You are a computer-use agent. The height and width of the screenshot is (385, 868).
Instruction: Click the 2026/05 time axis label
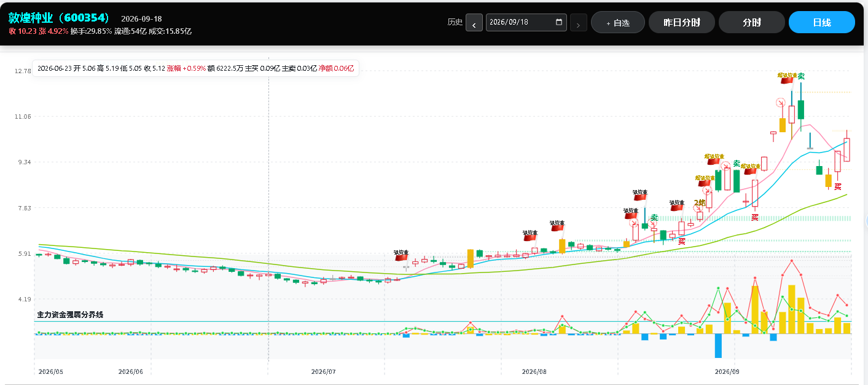coord(50,371)
